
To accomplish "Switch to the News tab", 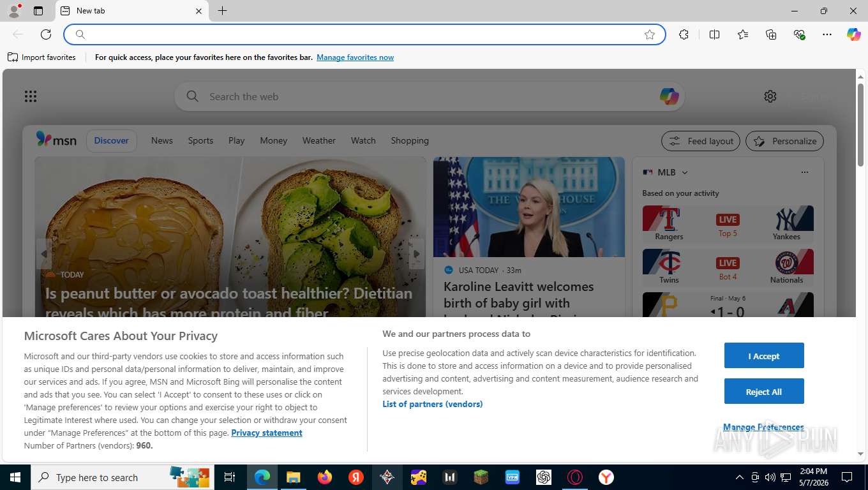I will [162, 140].
